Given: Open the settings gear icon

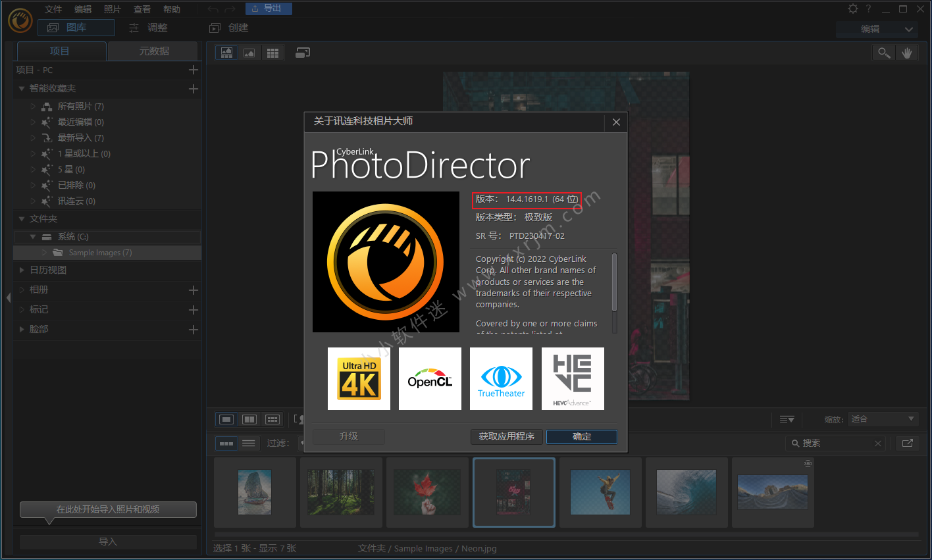Looking at the screenshot, I should 853,9.
